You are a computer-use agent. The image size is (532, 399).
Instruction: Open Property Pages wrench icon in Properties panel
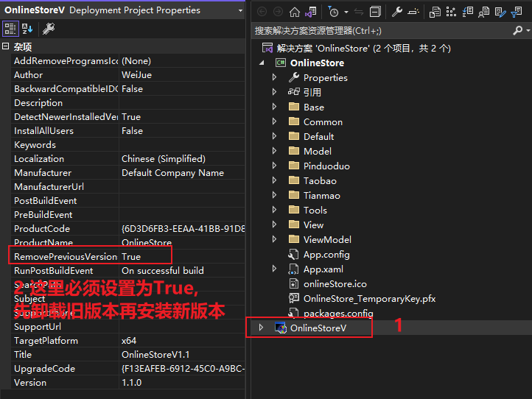(48, 29)
